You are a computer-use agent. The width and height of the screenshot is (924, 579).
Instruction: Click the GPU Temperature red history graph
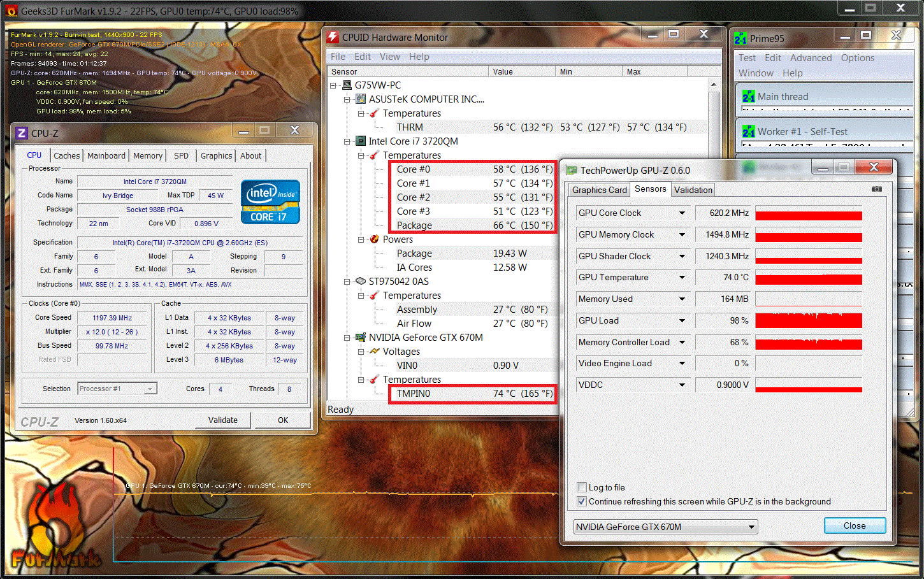tap(808, 277)
